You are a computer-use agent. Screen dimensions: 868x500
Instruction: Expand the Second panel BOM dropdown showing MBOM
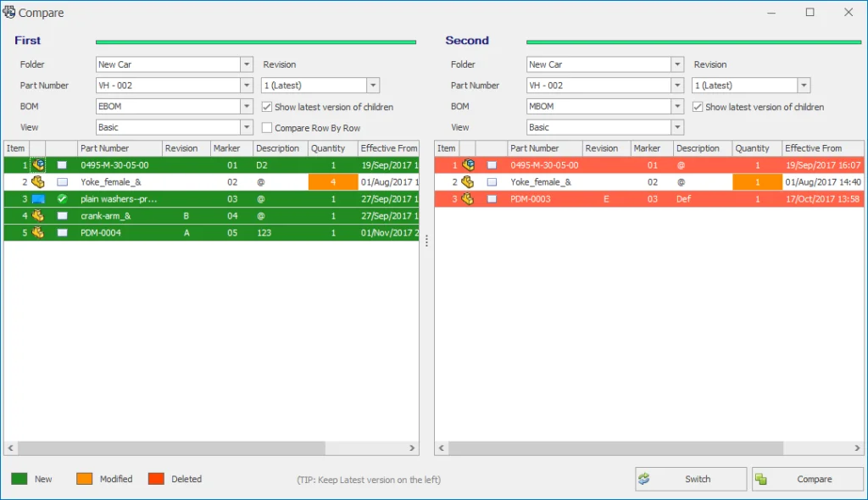677,107
